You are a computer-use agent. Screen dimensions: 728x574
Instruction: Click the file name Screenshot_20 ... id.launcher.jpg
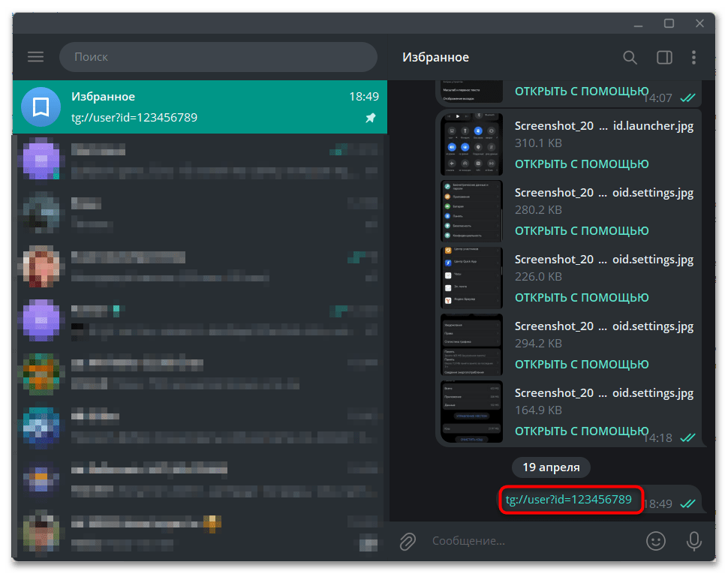click(x=604, y=126)
